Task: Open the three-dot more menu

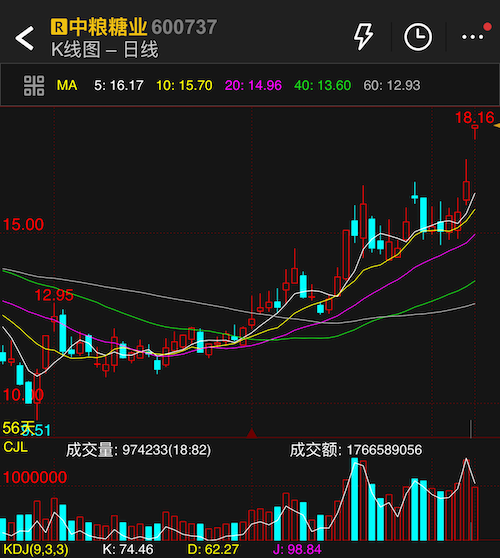Action: click(x=473, y=37)
